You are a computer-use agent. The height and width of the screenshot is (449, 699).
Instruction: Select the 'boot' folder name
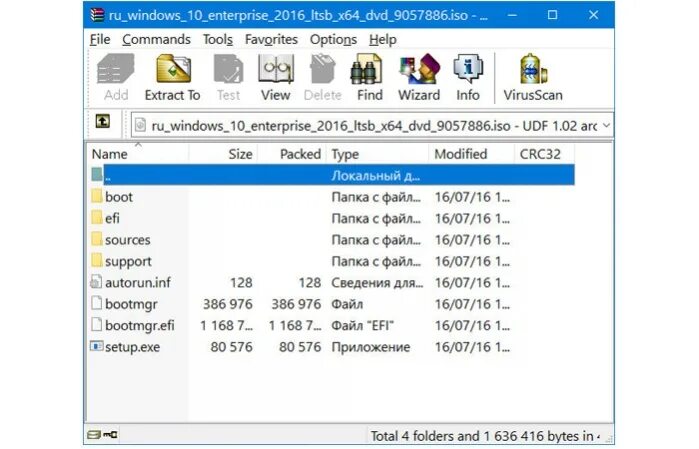119,197
